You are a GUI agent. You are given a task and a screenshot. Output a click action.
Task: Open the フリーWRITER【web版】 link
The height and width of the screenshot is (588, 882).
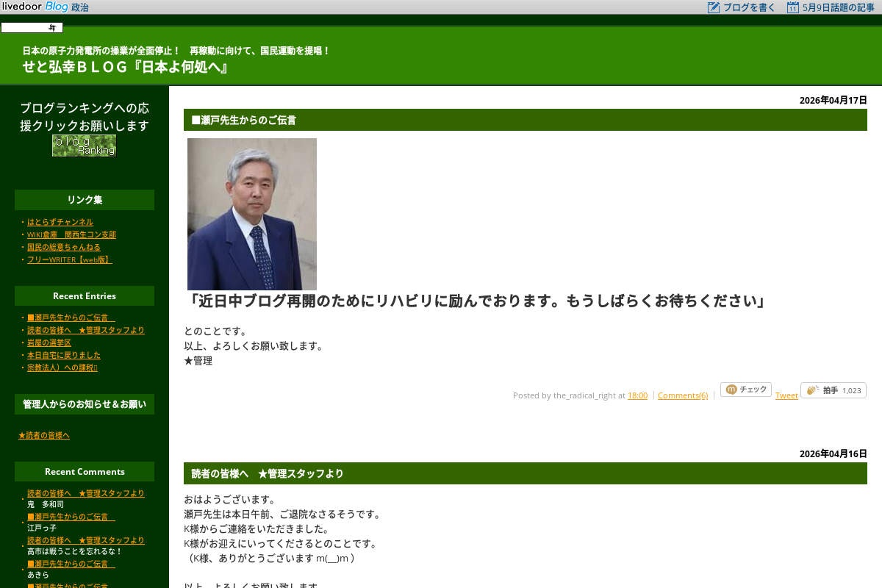click(x=70, y=259)
